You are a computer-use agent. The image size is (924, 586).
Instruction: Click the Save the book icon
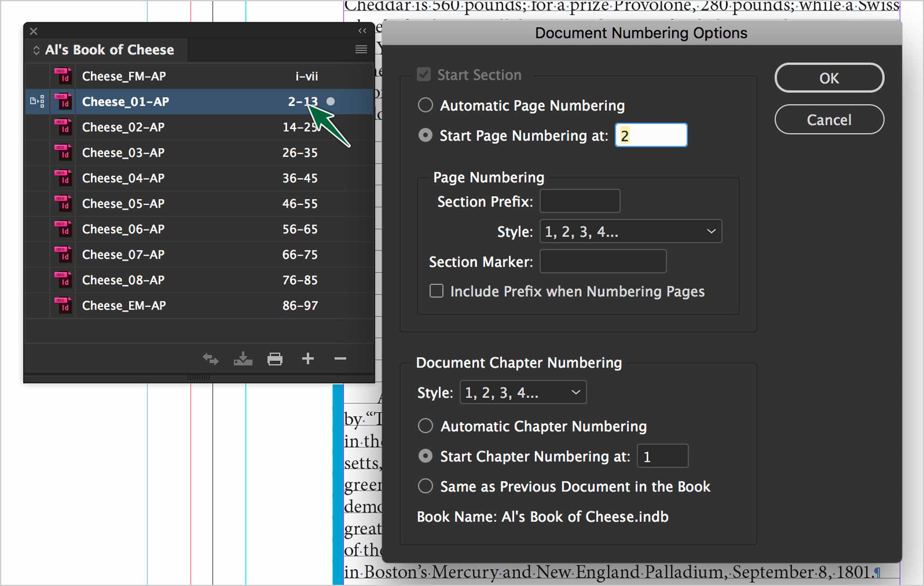click(x=243, y=359)
